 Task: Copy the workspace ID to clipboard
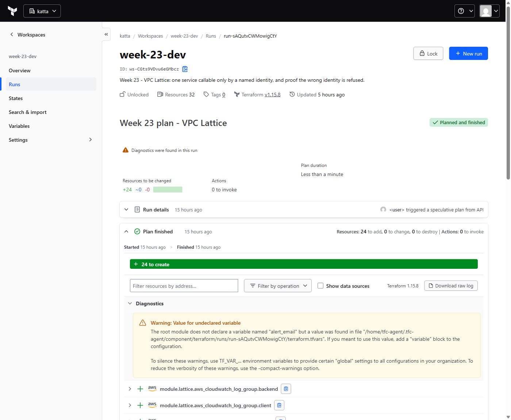click(185, 69)
